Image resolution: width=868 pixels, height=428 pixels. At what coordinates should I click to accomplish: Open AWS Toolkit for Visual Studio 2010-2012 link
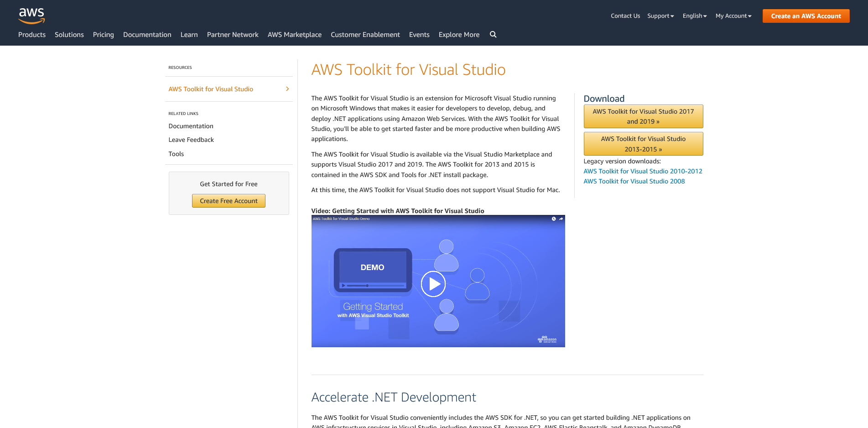[x=643, y=171]
